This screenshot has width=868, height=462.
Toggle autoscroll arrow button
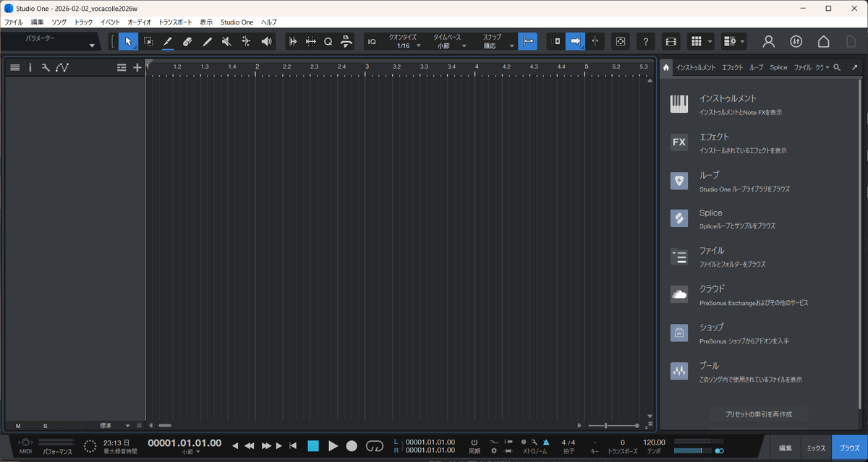tap(576, 41)
